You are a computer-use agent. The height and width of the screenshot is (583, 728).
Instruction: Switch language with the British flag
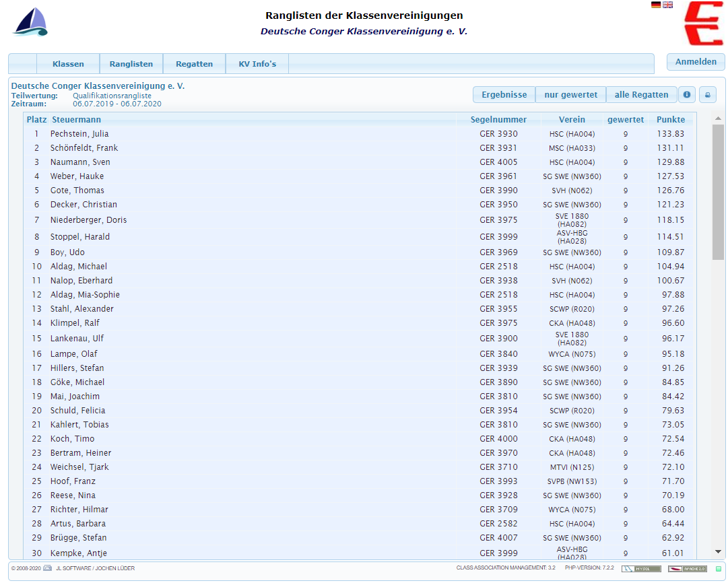coord(667,5)
